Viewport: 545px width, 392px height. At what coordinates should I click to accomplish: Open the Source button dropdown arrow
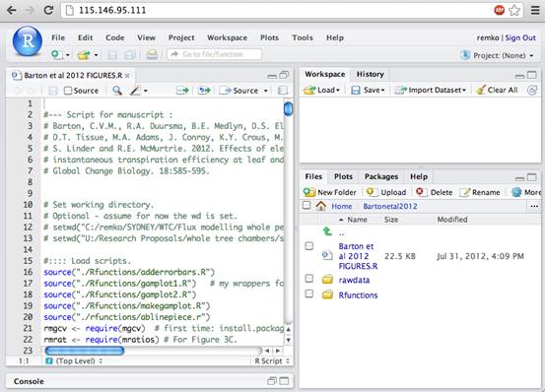[x=266, y=91]
